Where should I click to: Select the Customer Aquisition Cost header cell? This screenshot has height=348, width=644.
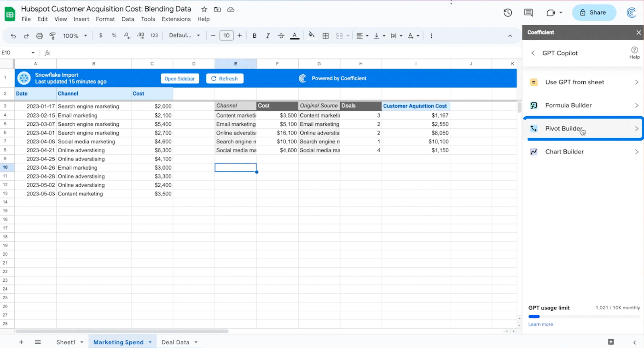(416, 106)
